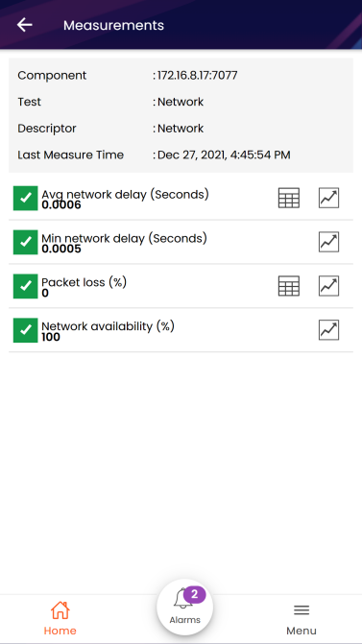Click Network availability green checkmark
Viewport: 362px width, 644px height.
coord(26,330)
